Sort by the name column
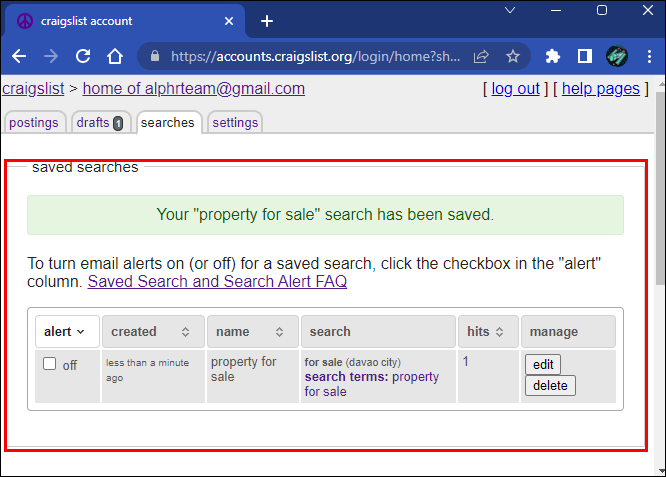This screenshot has width=666, height=477. point(253,331)
